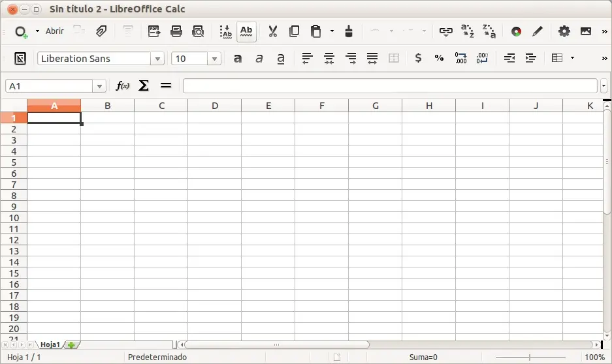The height and width of the screenshot is (364, 612).
Task: Justify text alignment
Action: pos(372,58)
